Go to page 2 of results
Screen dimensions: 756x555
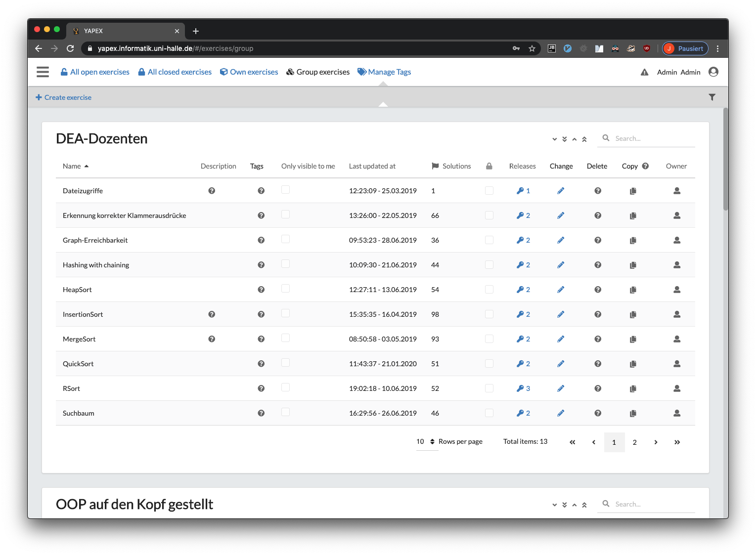tap(635, 442)
